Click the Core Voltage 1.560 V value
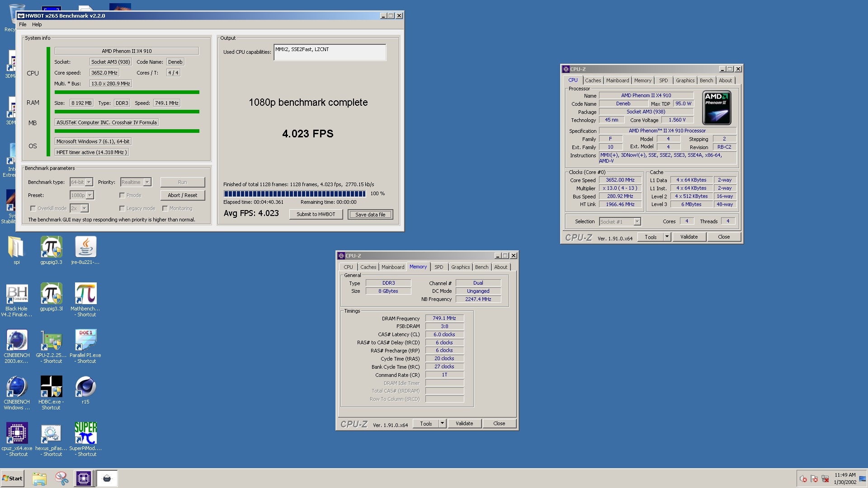868x488 pixels. point(677,120)
